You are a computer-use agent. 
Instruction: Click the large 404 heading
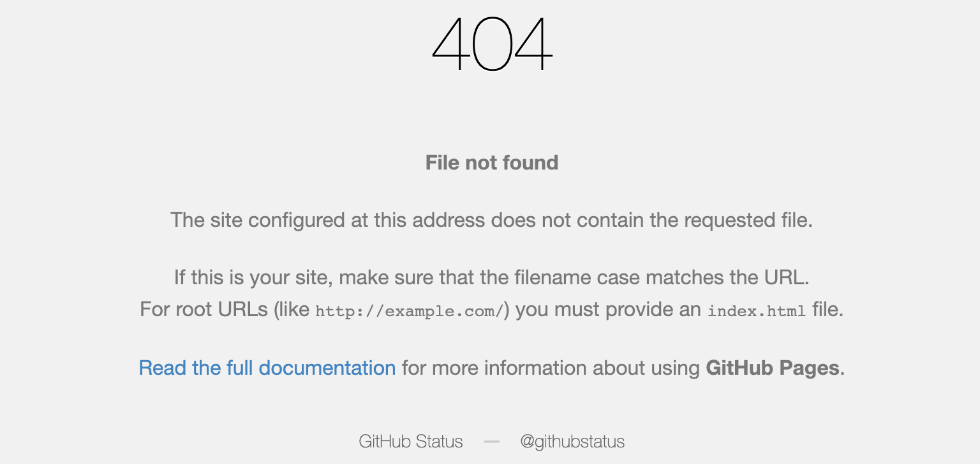491,45
